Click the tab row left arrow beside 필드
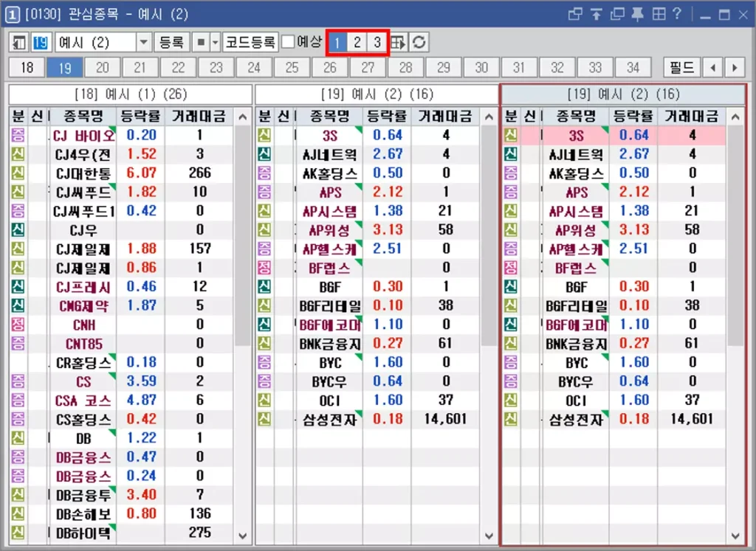This screenshot has width=756, height=551. click(712, 68)
